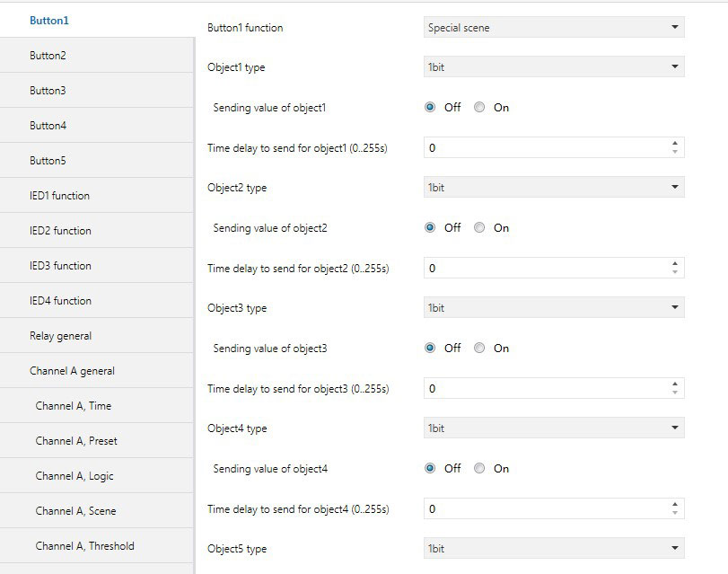Set object4 sending value to On
The height and width of the screenshot is (574, 728).
(479, 469)
